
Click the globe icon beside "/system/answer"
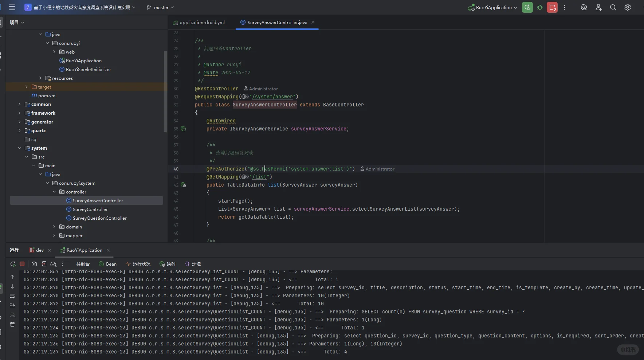click(x=245, y=97)
